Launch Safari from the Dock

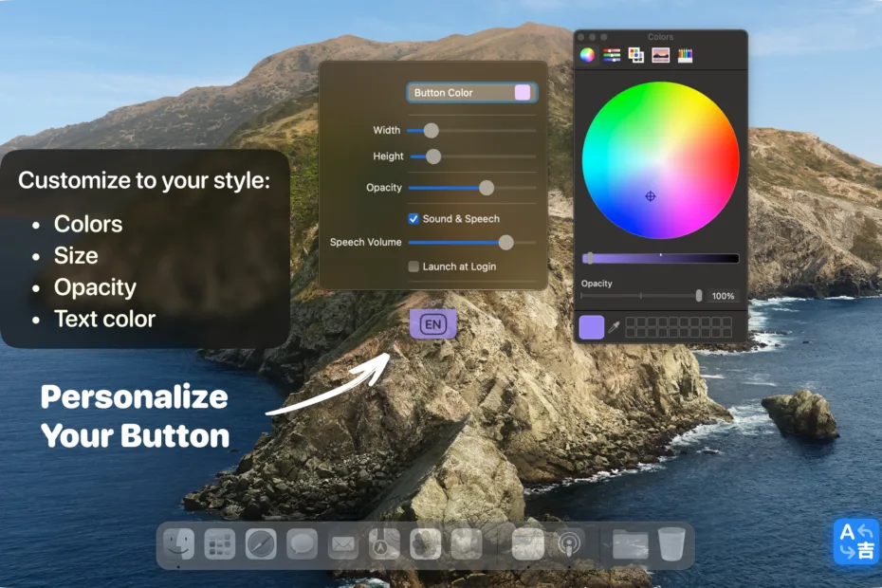pyautogui.click(x=261, y=544)
